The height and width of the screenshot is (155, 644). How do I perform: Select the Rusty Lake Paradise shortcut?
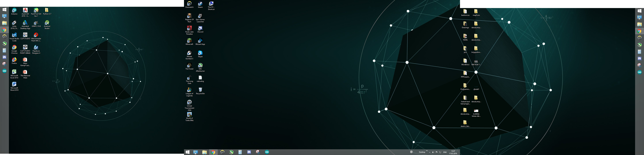coord(189,30)
